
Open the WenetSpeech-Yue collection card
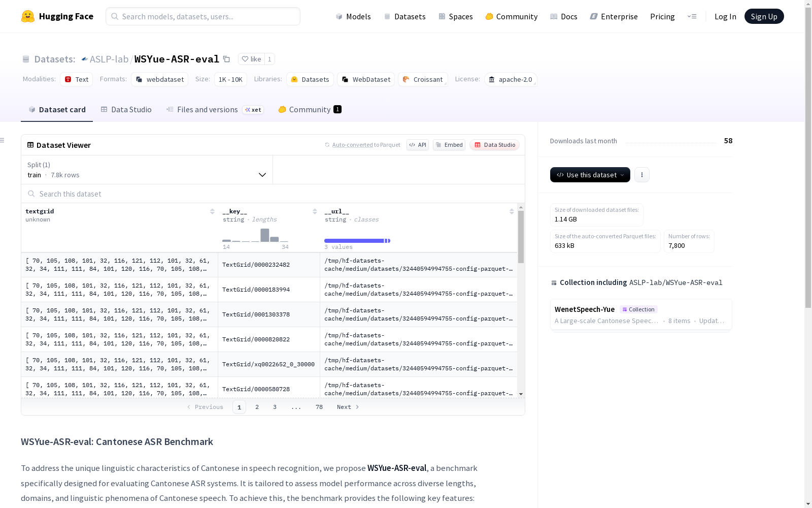641,314
